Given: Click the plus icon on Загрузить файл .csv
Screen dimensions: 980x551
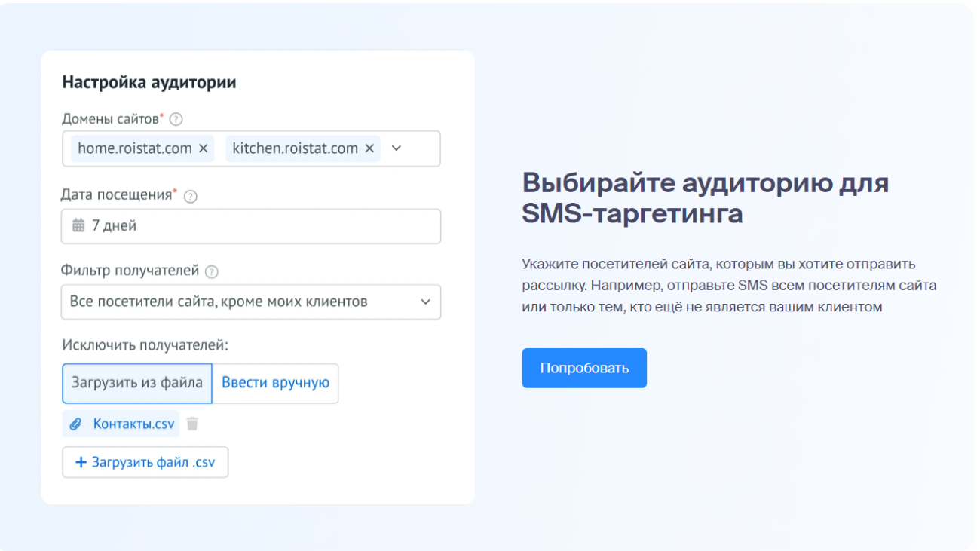Looking at the screenshot, I should tap(83, 462).
